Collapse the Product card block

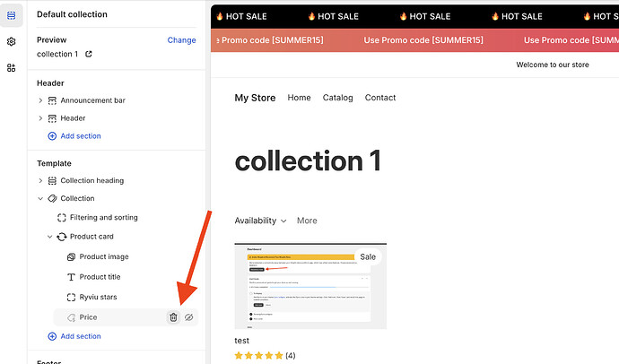[x=50, y=237]
